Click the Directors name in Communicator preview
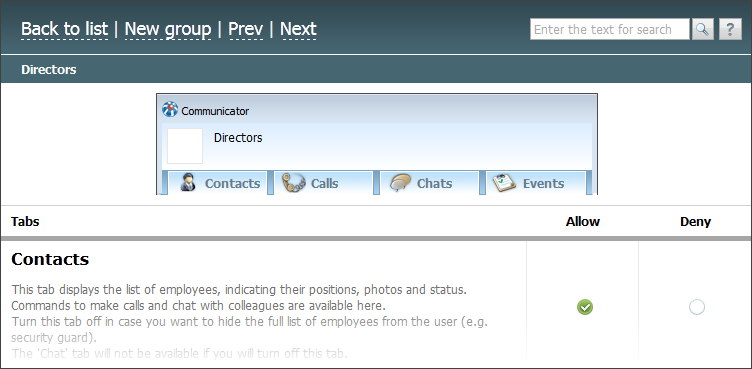 [x=238, y=138]
